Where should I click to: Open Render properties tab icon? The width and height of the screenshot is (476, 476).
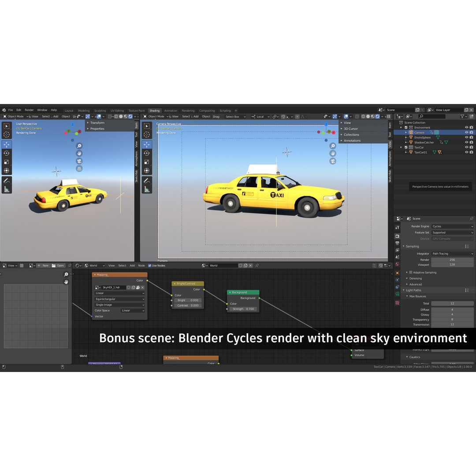398,236
